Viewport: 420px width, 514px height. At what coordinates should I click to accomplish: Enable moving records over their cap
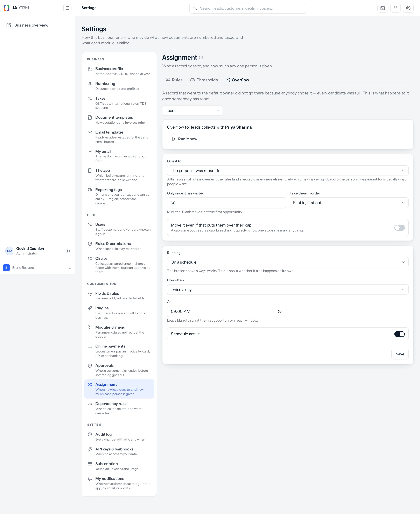pyautogui.click(x=399, y=228)
